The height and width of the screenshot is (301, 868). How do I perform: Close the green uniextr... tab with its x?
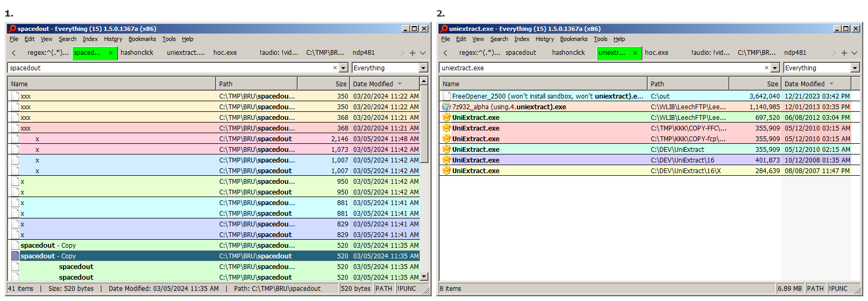pyautogui.click(x=635, y=53)
